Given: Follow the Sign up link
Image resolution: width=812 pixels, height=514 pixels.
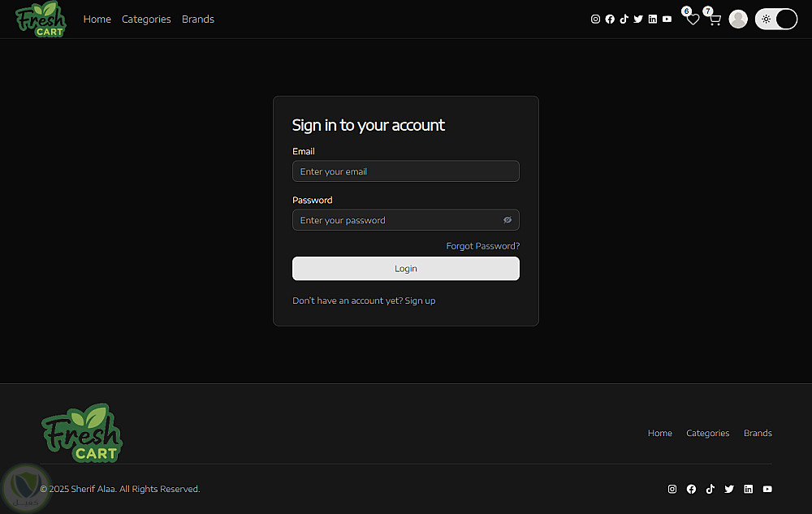Looking at the screenshot, I should pyautogui.click(x=420, y=300).
